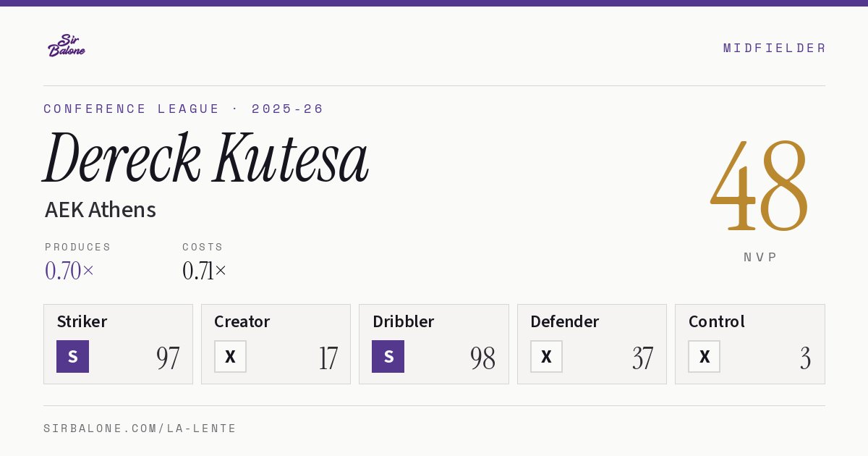Viewport: 868px width, 456px height.
Task: Select the Striker stat card title
Action: click(82, 321)
